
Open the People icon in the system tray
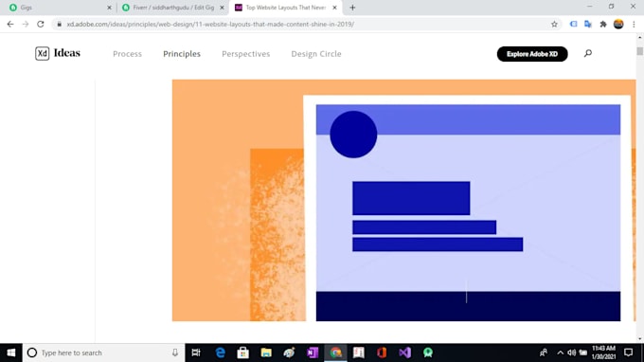click(544, 353)
